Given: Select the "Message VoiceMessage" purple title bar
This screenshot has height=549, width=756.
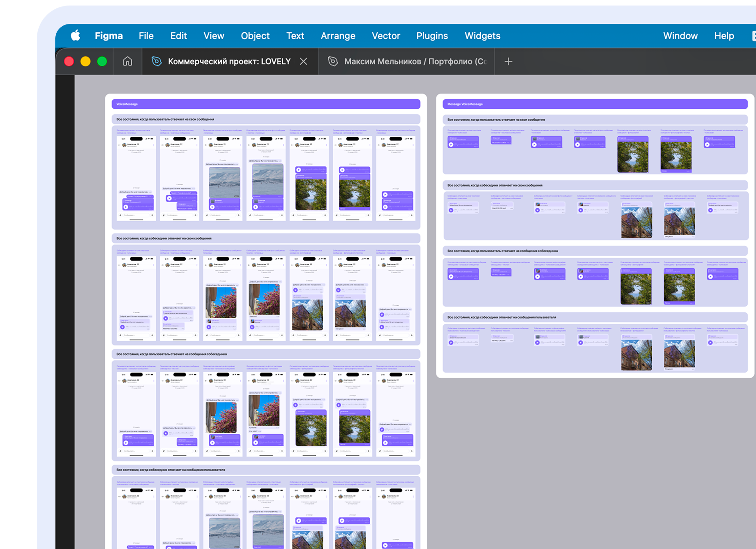Looking at the screenshot, I should [595, 104].
